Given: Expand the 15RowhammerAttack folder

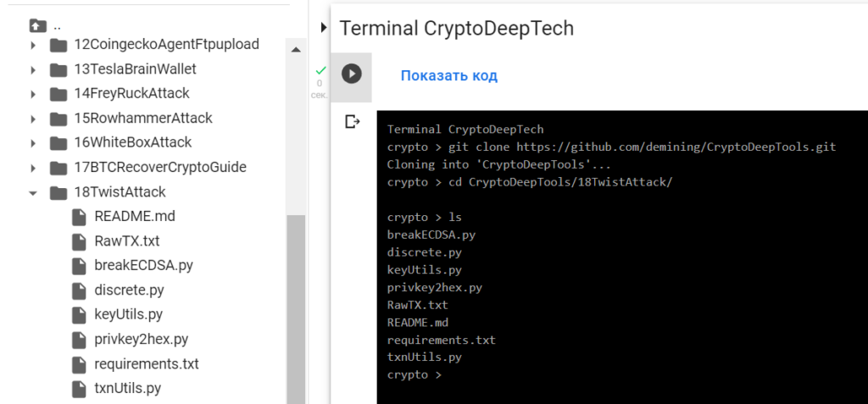Looking at the screenshot, I should [33, 119].
